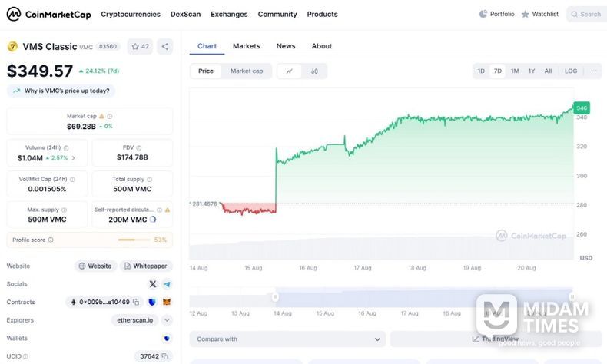
Task: Open the CoinMarketCap home logo
Action: click(48, 15)
